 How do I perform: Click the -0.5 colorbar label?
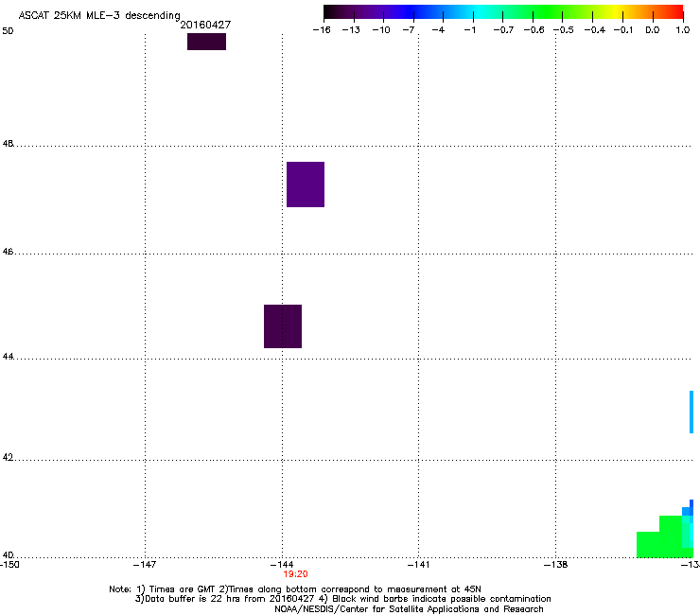(x=564, y=30)
